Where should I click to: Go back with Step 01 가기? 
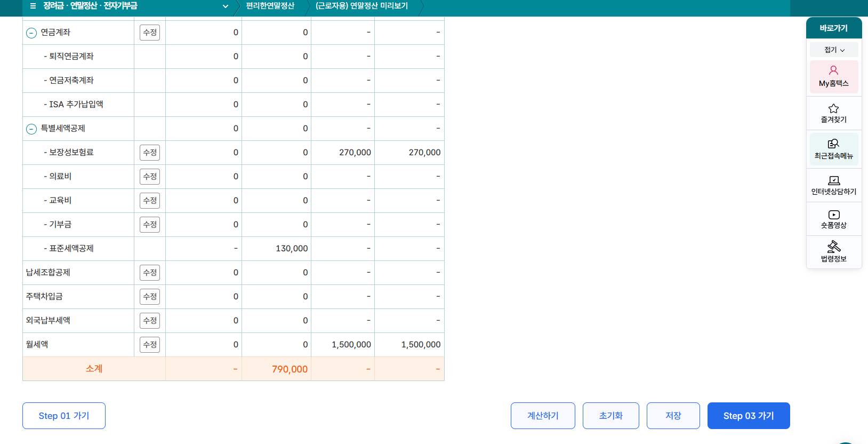coord(64,416)
